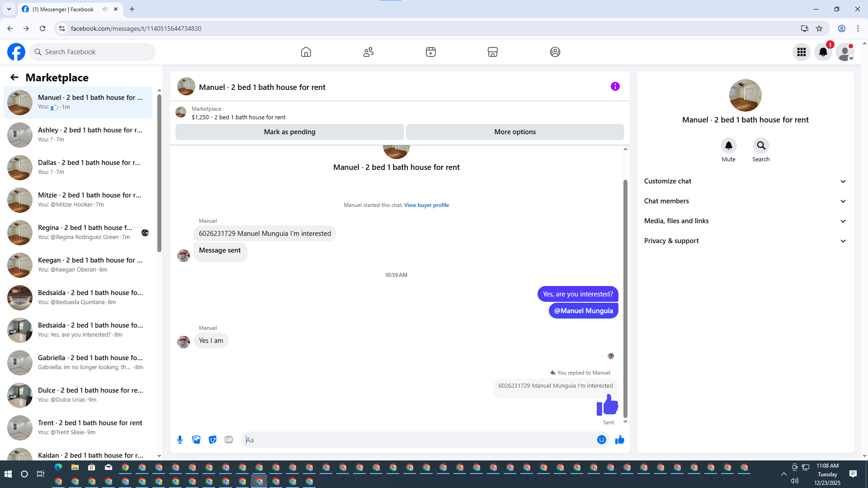Image resolution: width=868 pixels, height=488 pixels.
Task: Search in conversation with magnifier icon
Action: click(761, 145)
